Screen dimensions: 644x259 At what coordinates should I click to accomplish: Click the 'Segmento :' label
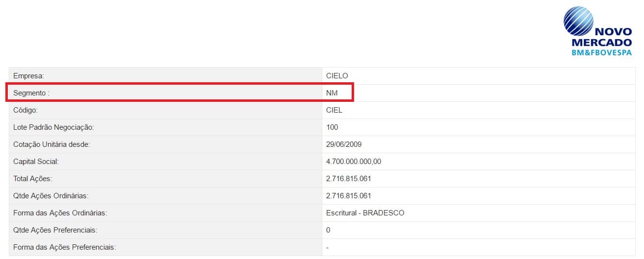coord(32,93)
